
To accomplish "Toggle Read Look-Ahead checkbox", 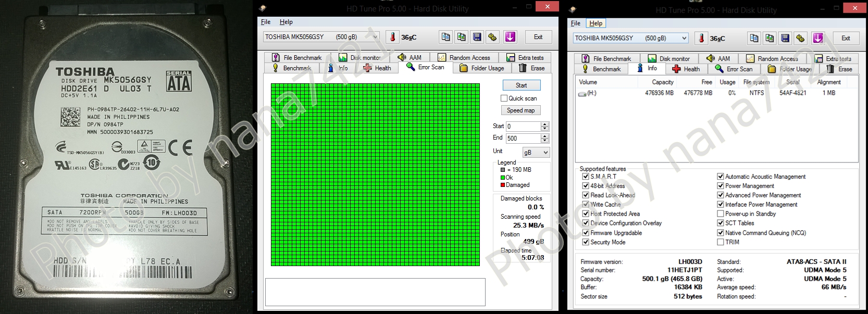I will coord(586,195).
